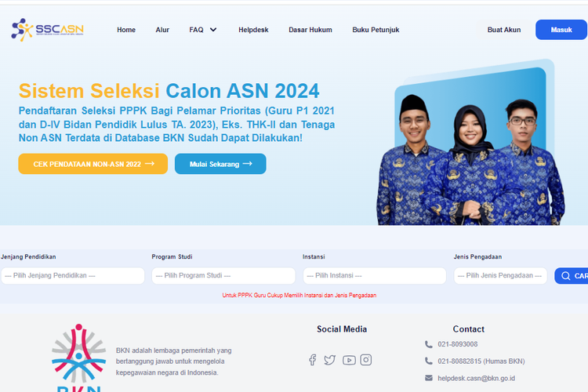This screenshot has width=588, height=392.
Task: Open the Pilih Jenjang Pendidikan dropdown
Action: 73,275
